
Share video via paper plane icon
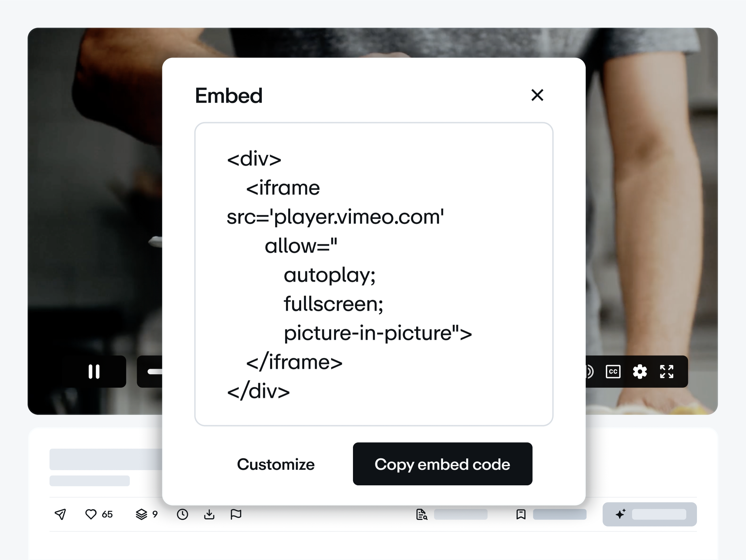coord(60,514)
